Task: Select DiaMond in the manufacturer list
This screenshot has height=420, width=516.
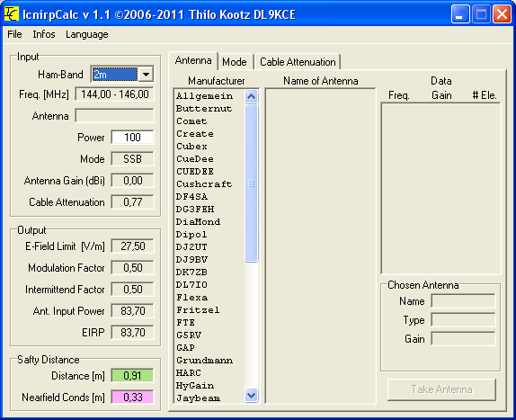Action: [198, 222]
